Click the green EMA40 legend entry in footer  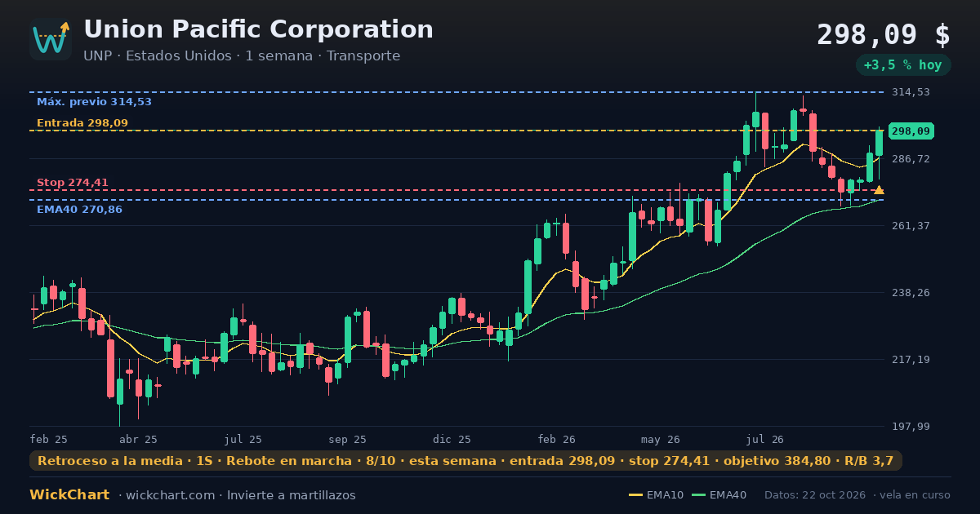tap(719, 495)
